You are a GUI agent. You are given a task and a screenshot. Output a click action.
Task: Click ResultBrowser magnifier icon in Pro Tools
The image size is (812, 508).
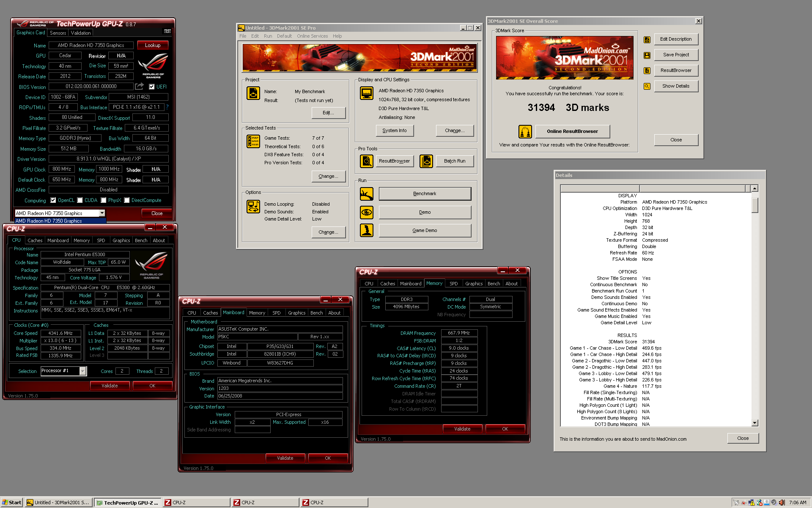[366, 161]
